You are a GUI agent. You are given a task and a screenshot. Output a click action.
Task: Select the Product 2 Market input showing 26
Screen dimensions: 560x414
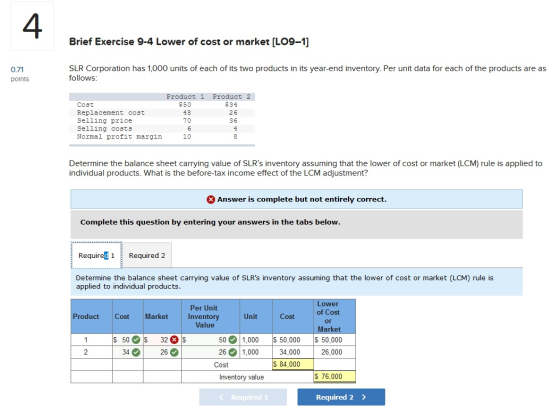162,352
